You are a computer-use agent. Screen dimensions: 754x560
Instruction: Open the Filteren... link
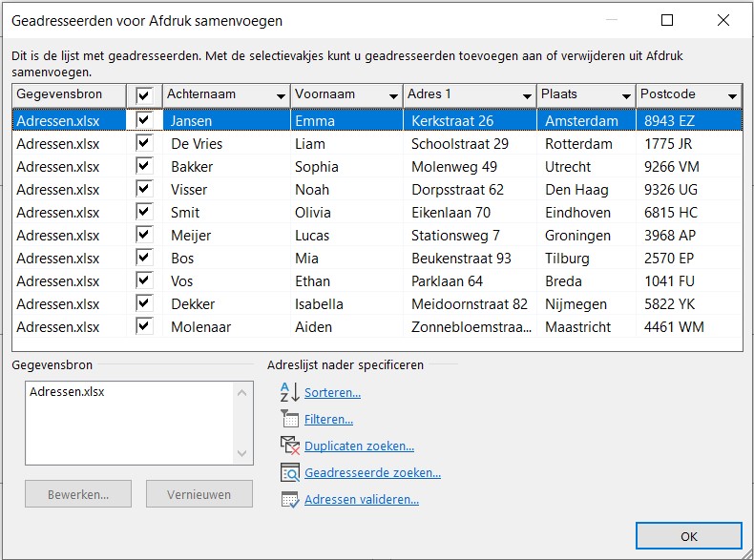tap(328, 420)
